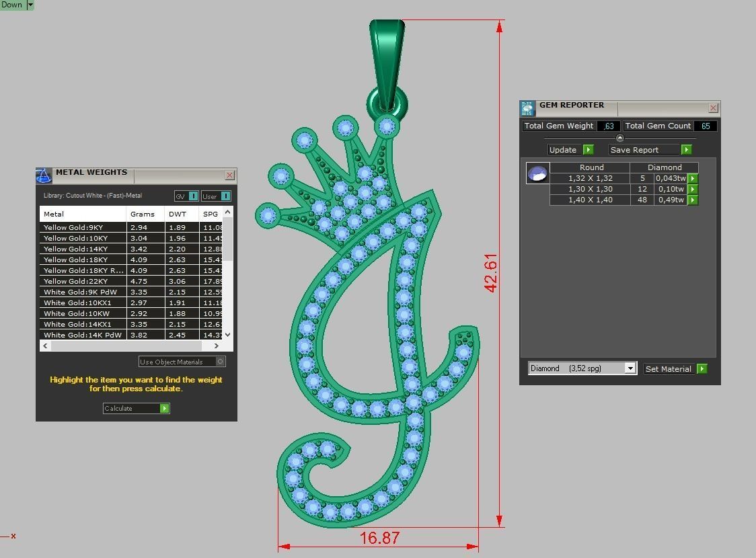Viewport: 756px width, 558px height.
Task: Click the round gem thumbnail
Action: 537,173
